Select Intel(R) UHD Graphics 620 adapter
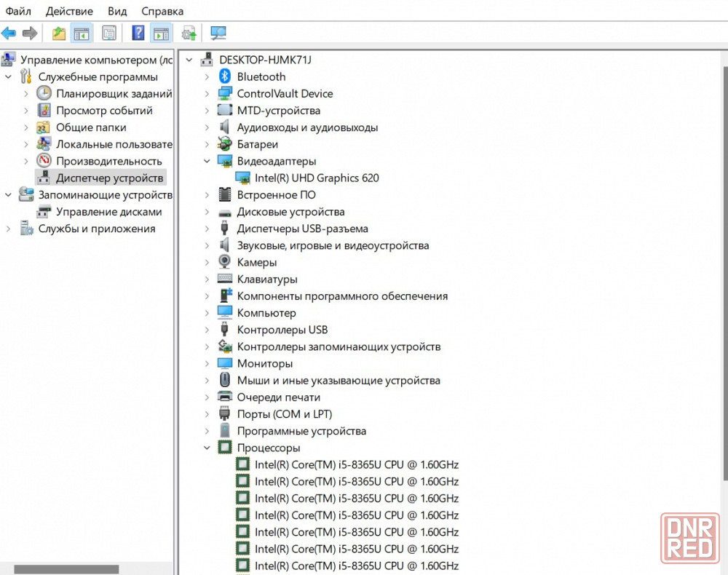The height and width of the screenshot is (575, 728). [317, 178]
